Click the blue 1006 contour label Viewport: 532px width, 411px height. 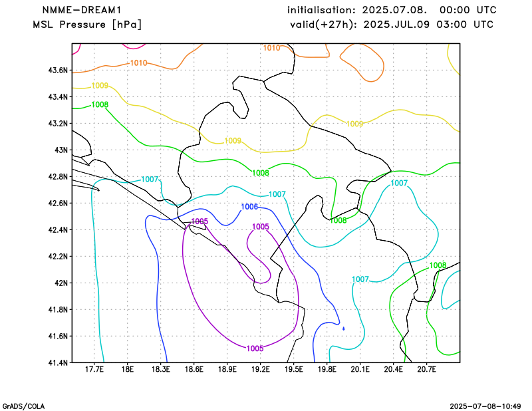(x=249, y=207)
